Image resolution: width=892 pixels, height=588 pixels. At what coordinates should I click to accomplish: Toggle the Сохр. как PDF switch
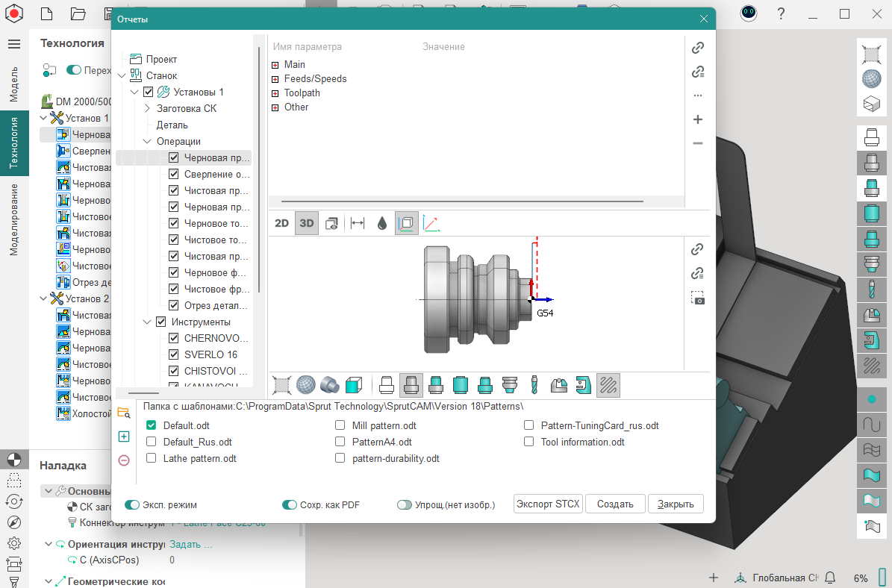pyautogui.click(x=290, y=505)
